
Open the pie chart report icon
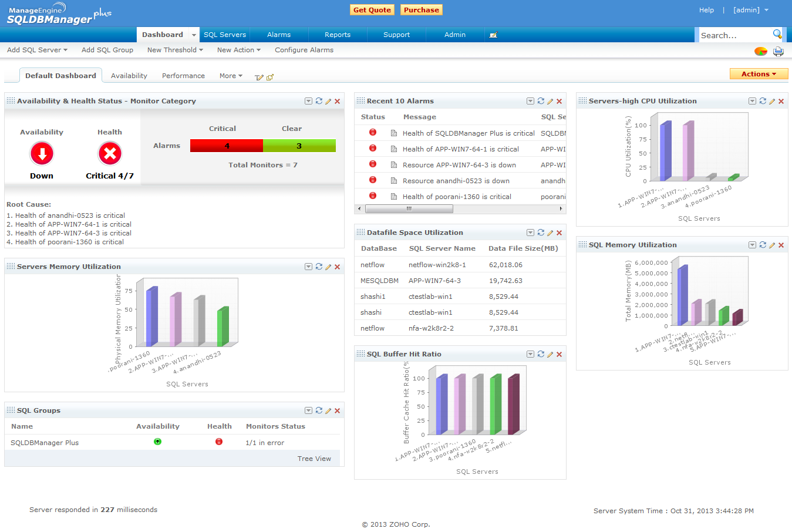point(761,52)
